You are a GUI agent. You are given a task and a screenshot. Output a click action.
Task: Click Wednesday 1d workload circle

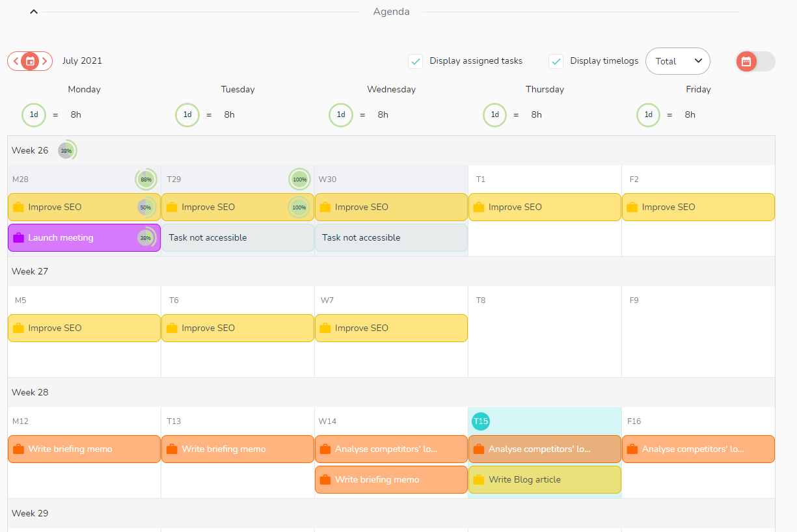click(x=341, y=114)
